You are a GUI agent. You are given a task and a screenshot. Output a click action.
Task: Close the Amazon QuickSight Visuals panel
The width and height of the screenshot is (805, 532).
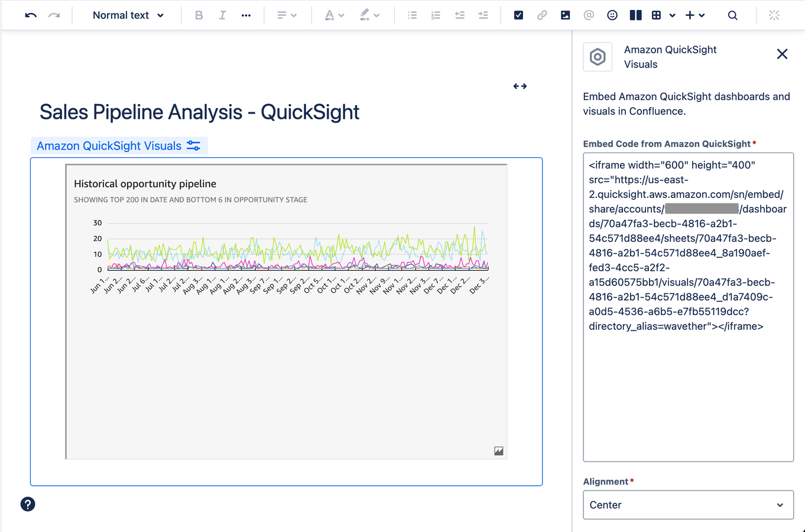(782, 54)
